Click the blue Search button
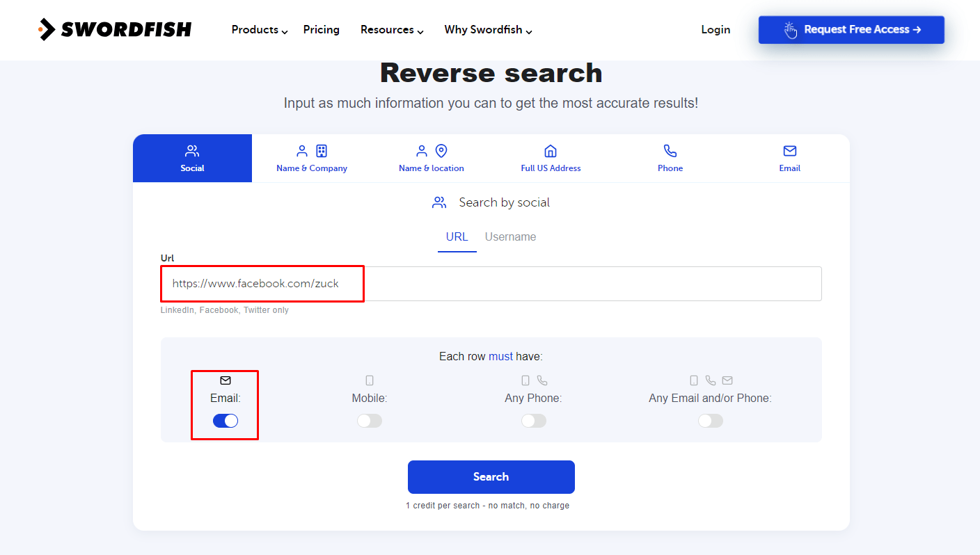The width and height of the screenshot is (980, 555). click(491, 477)
